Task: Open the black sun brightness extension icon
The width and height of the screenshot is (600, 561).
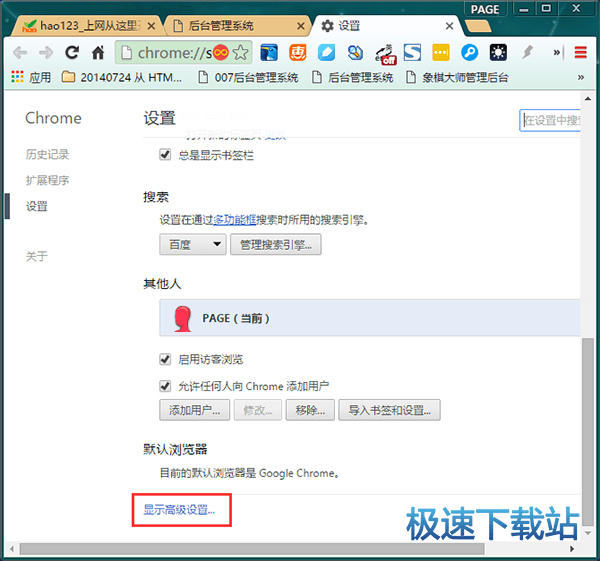Action: pyautogui.click(x=498, y=52)
